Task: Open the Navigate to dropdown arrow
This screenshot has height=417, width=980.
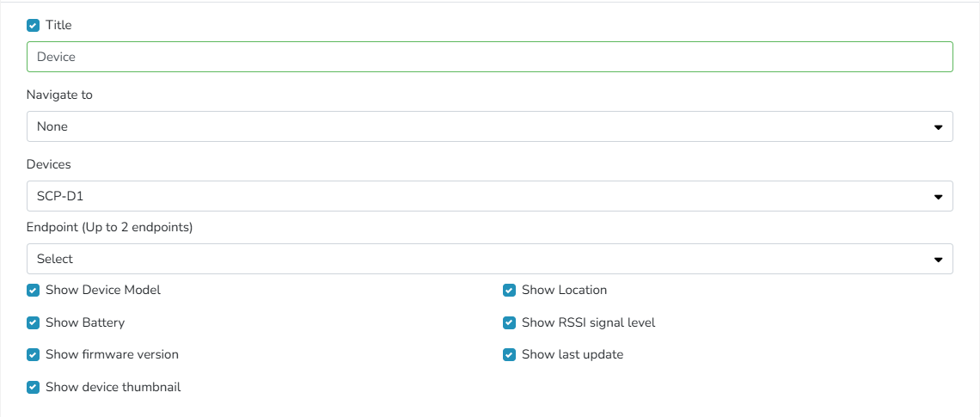Action: (x=938, y=127)
